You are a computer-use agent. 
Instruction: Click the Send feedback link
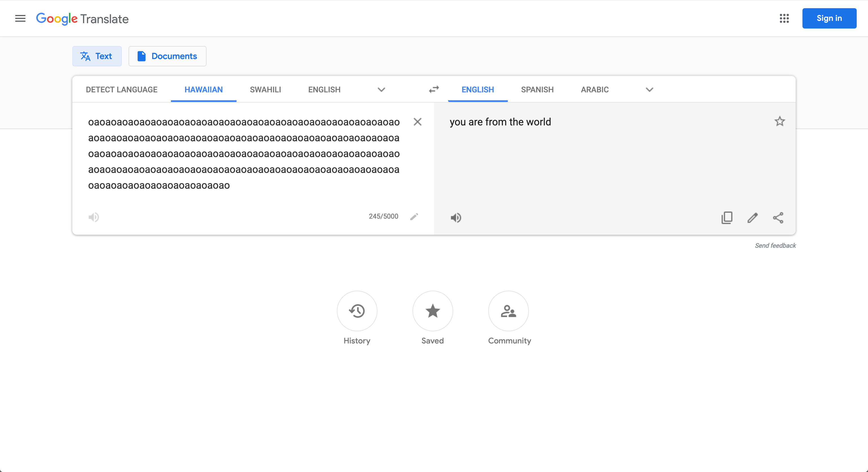pyautogui.click(x=775, y=245)
